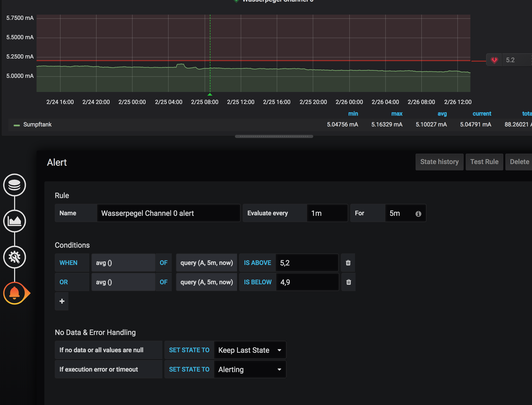Screen dimensions: 532x405
Task: Click the Delete alert button
Action: pyautogui.click(x=519, y=162)
